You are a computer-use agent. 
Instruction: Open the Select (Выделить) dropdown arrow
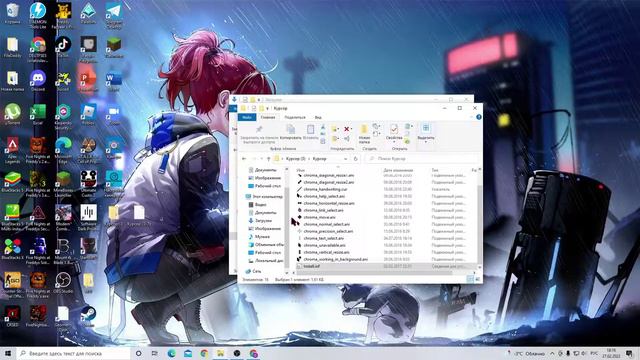(x=426, y=142)
